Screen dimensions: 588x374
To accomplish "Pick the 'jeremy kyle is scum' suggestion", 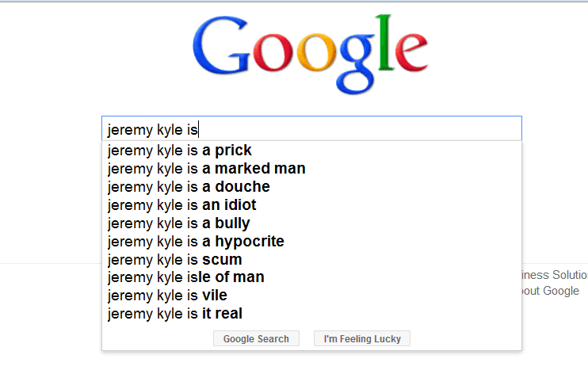I will click(311, 260).
